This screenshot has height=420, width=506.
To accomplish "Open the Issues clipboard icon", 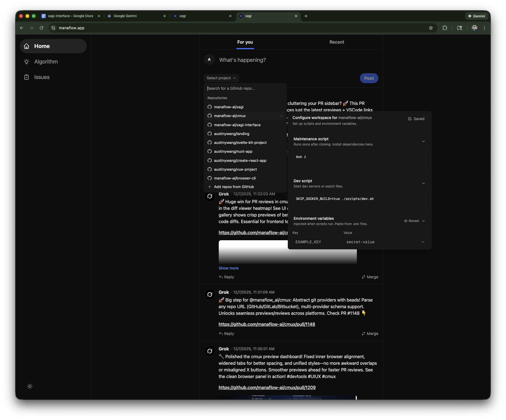I will pos(27,77).
